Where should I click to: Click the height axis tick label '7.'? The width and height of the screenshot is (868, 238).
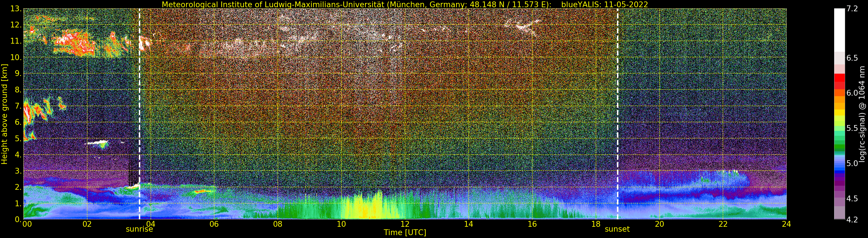coord(18,106)
